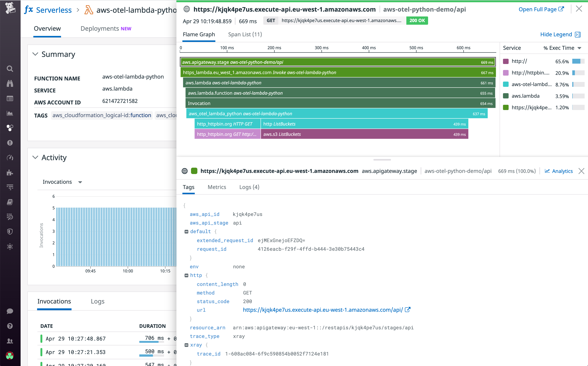The image size is (588, 366).
Task: Open the Events list icon in the sidebar
Action: pos(10,99)
